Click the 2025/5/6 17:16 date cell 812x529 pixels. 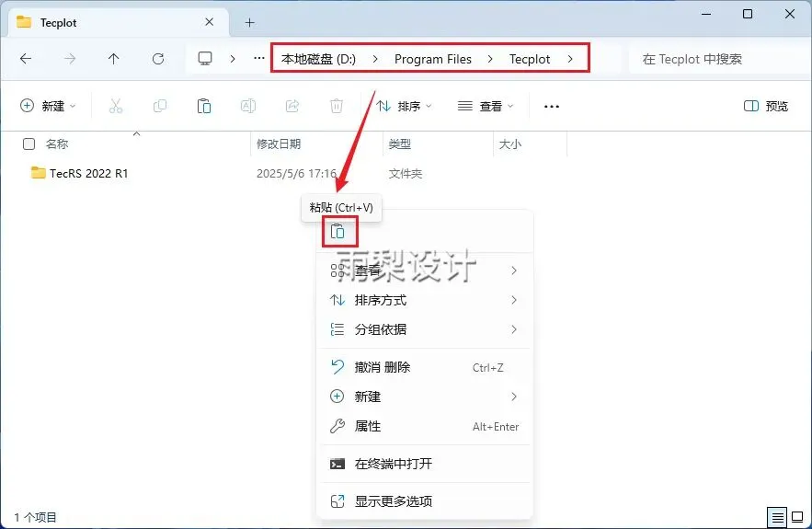coord(296,173)
